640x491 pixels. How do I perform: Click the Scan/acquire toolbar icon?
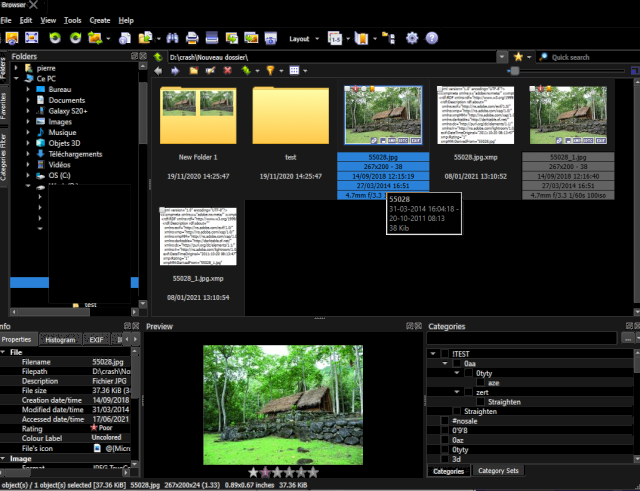click(x=212, y=38)
